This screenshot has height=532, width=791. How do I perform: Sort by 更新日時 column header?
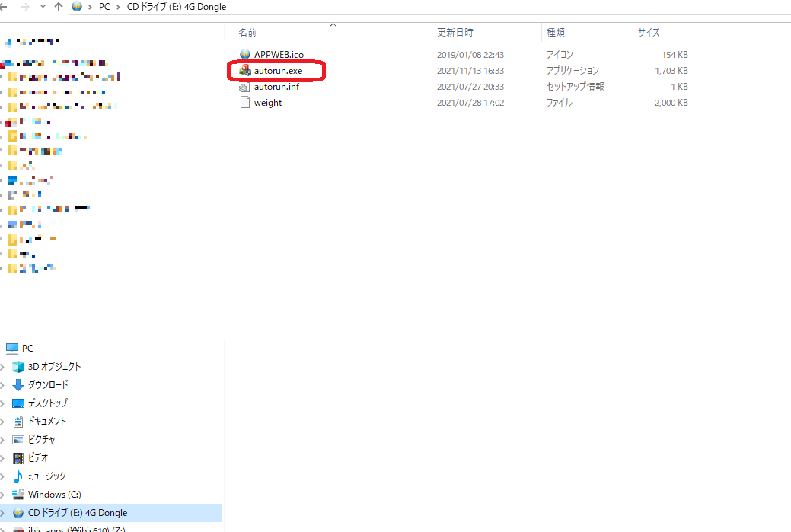[x=455, y=32]
